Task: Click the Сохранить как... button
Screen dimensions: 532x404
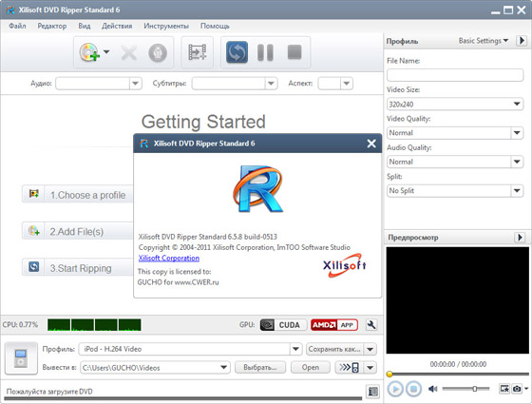Action: [x=334, y=349]
